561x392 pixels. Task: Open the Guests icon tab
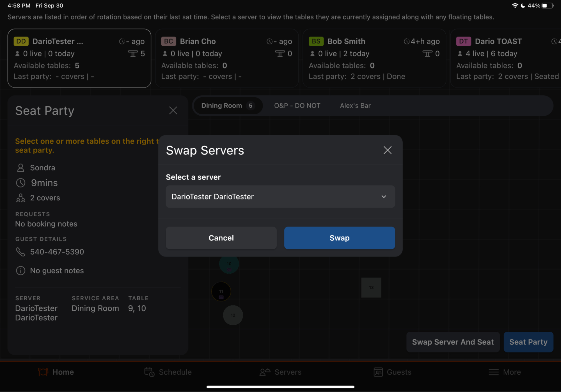[x=378, y=372]
